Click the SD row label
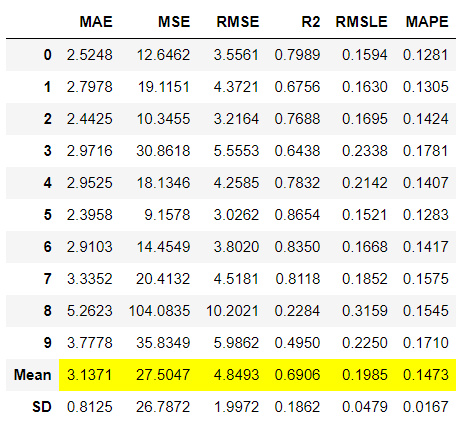Screen dimensions: 461x429 click(42, 407)
